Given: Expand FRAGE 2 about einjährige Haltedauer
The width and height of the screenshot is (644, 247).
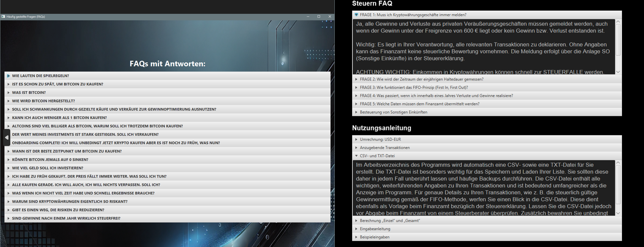Looking at the screenshot, I should (487, 79).
